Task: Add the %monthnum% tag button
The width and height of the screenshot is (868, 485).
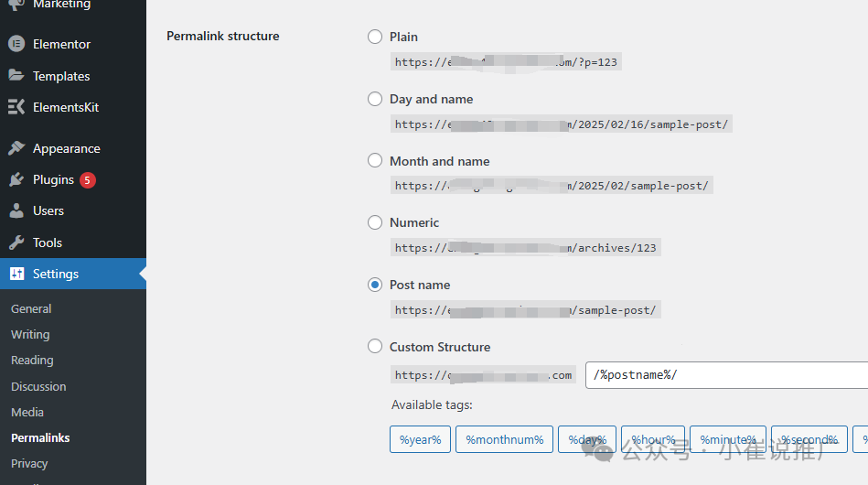Action: 504,439
